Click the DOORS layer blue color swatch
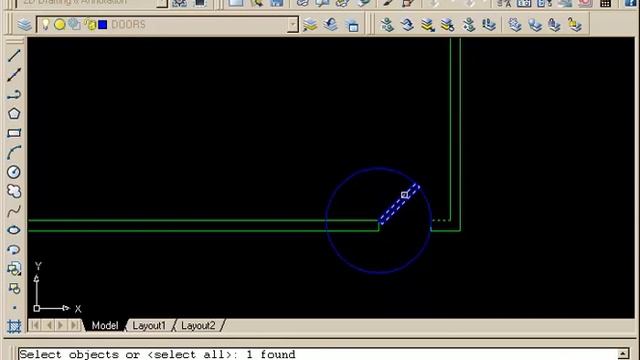The height and width of the screenshot is (360, 640). [103, 24]
